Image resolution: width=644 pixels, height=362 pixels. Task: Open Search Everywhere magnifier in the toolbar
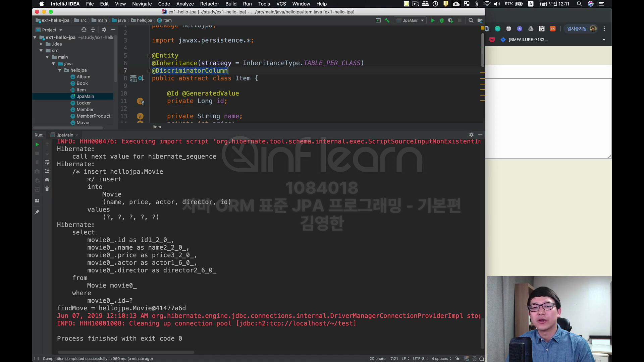click(x=471, y=20)
